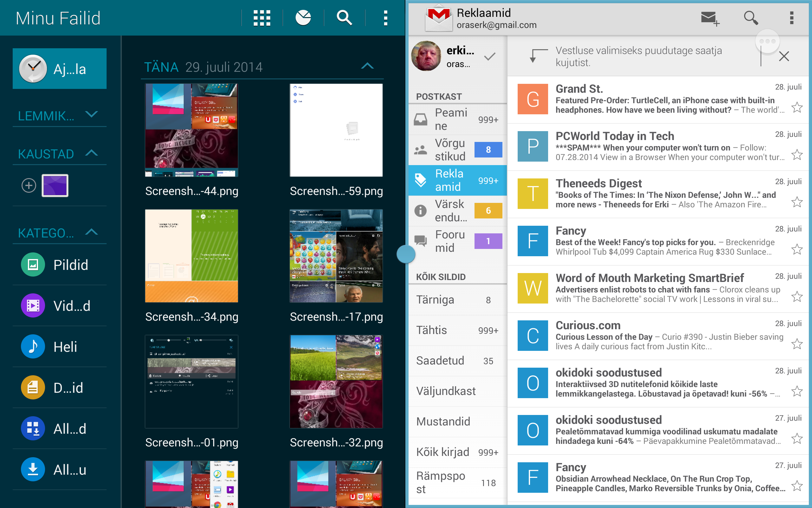The image size is (812, 508).
Task: Open Theneeds Digest email message
Action: point(658,194)
